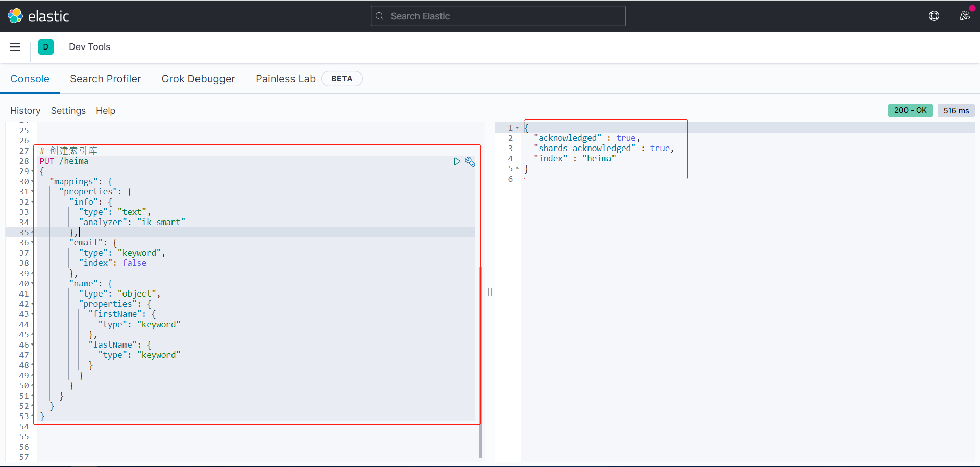980x467 pixels.
Task: Click line number 57 in the editor gutter
Action: pos(24,457)
